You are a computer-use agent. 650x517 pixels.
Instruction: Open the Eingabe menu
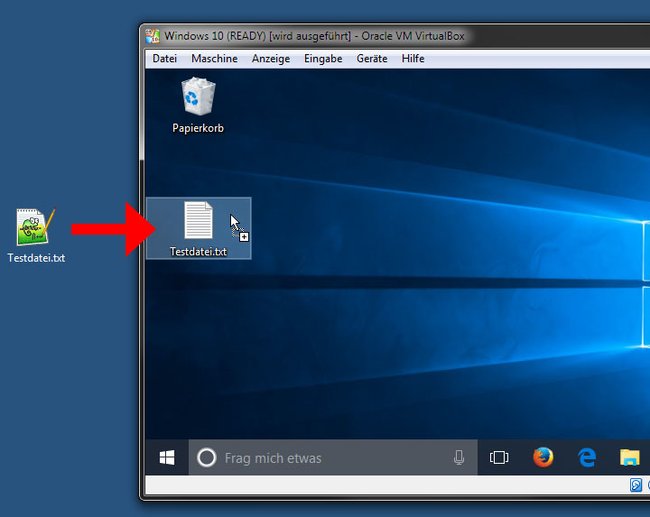pyautogui.click(x=323, y=58)
